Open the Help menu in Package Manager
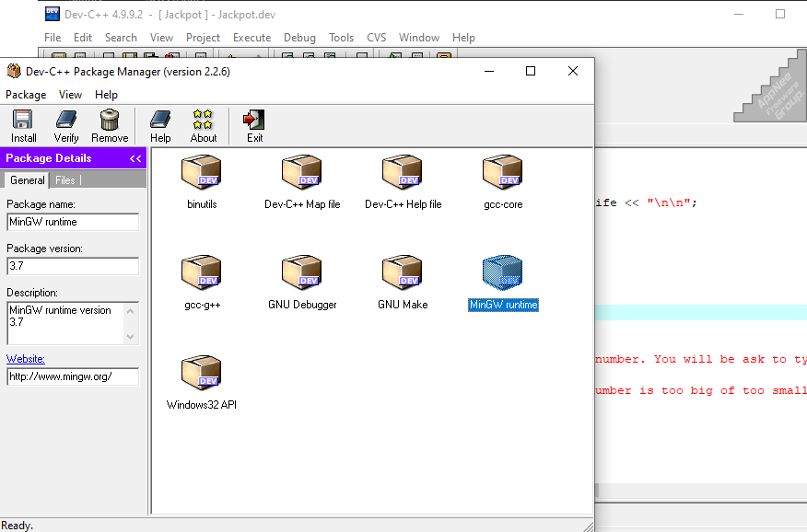The height and width of the screenshot is (532, 807). (106, 95)
